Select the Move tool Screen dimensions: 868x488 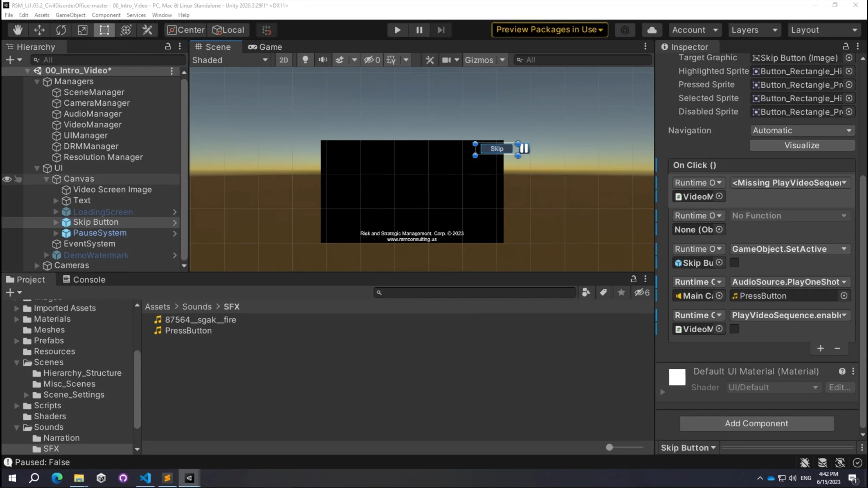(39, 30)
